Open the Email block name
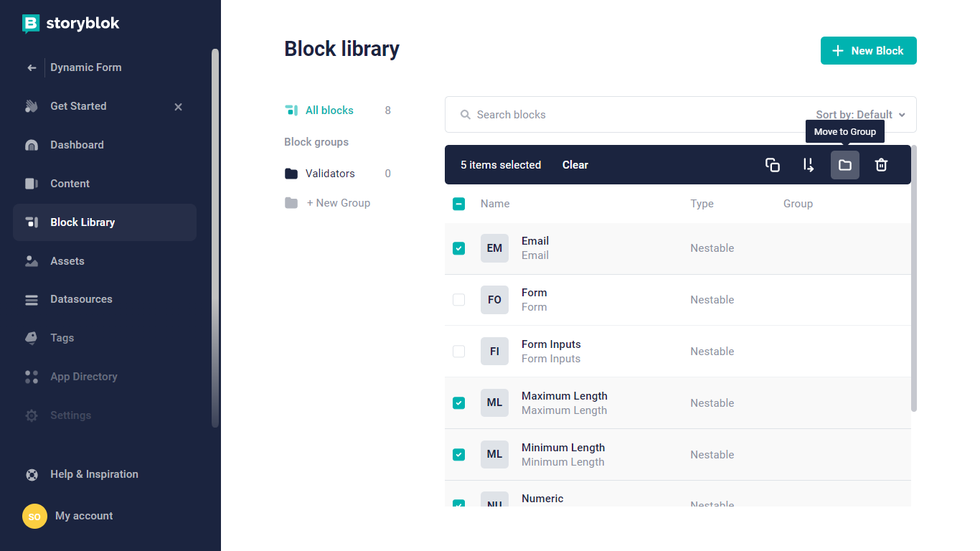 [535, 241]
